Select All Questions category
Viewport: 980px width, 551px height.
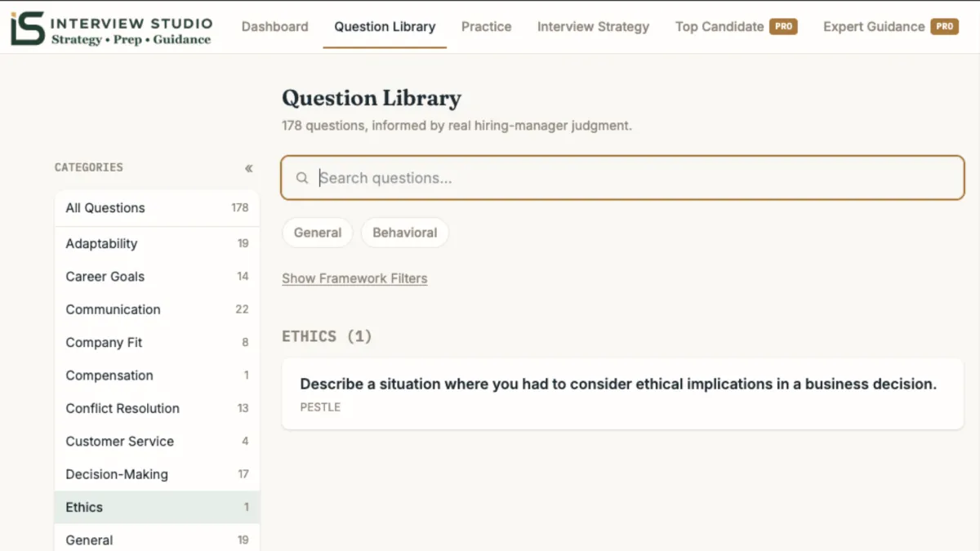point(157,208)
